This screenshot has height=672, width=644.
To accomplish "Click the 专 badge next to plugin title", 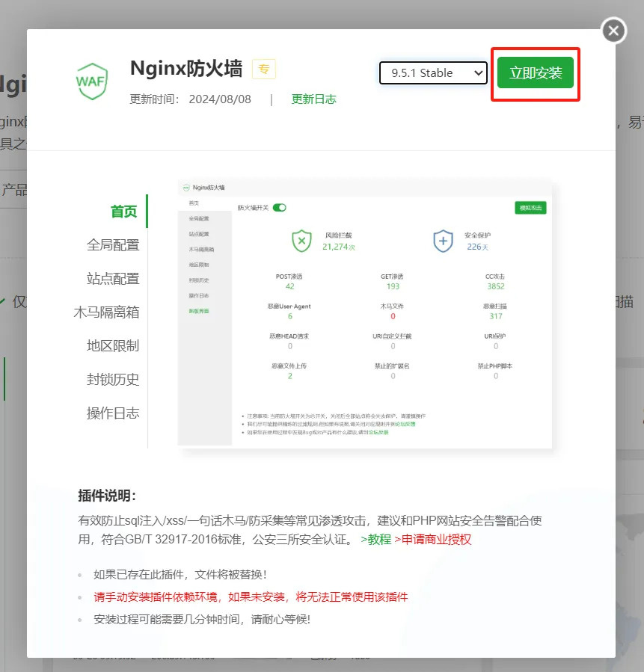I will (263, 68).
